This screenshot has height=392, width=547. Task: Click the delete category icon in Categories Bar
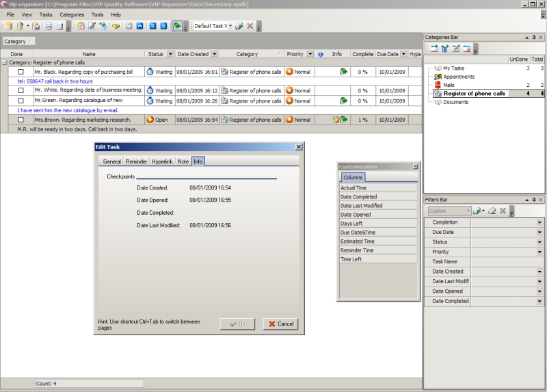(x=466, y=48)
